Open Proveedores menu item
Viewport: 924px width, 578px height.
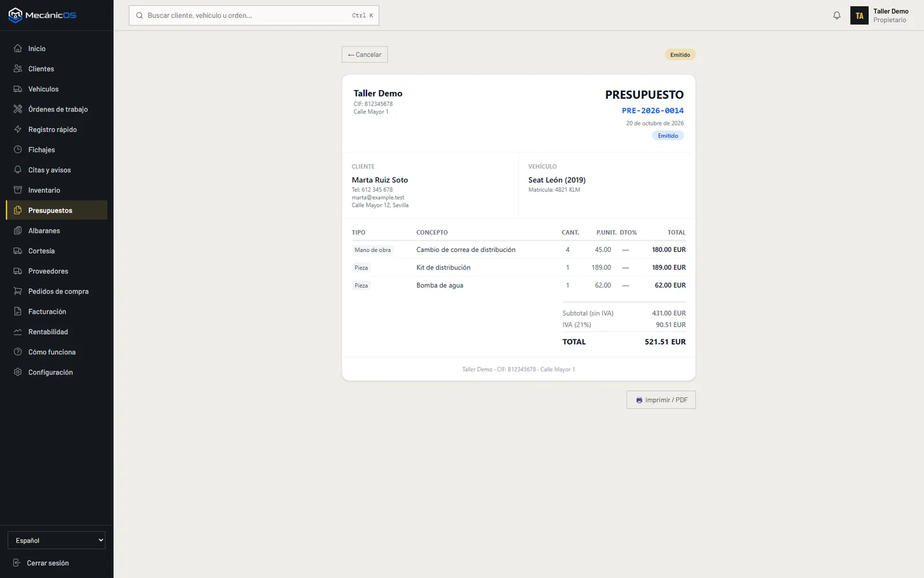pyautogui.click(x=57, y=271)
